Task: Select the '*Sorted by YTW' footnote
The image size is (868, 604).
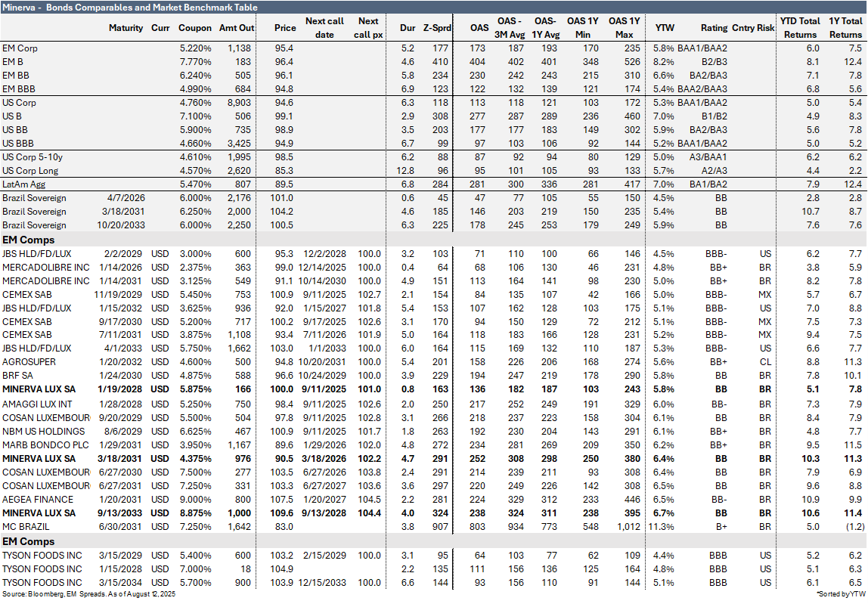Action: [841, 594]
